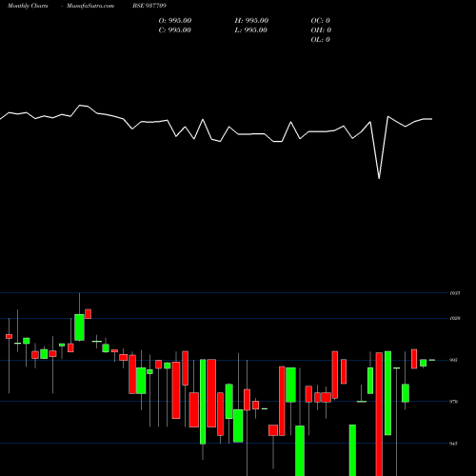The height and width of the screenshot is (476, 476).
Task: Click the 970 price axis label
Action: pyautogui.click(x=454, y=402)
